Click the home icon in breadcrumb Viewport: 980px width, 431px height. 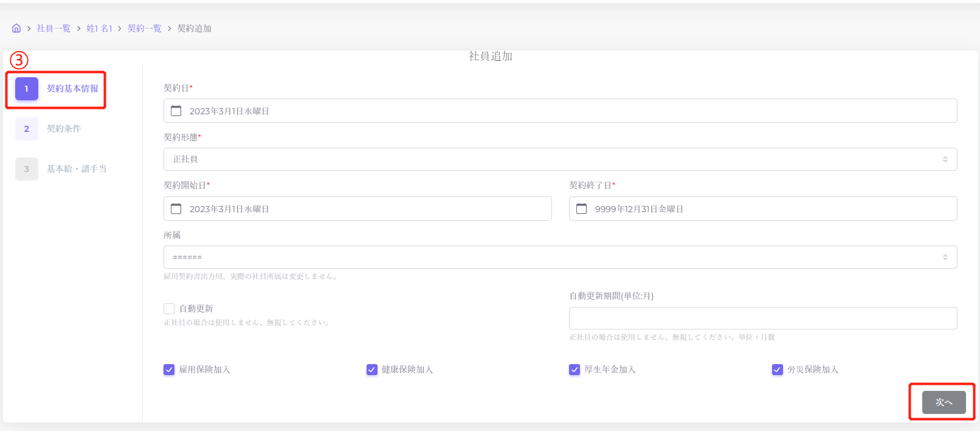pyautogui.click(x=16, y=29)
